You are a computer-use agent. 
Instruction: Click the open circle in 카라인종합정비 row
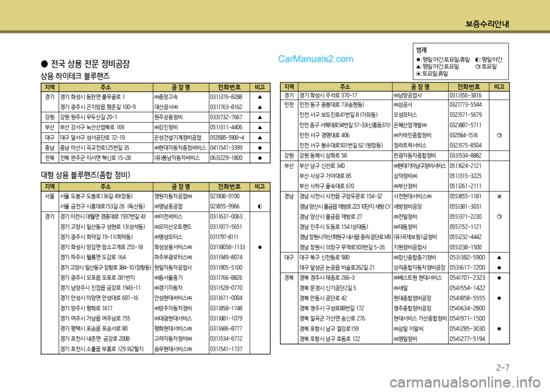[x=500, y=135]
